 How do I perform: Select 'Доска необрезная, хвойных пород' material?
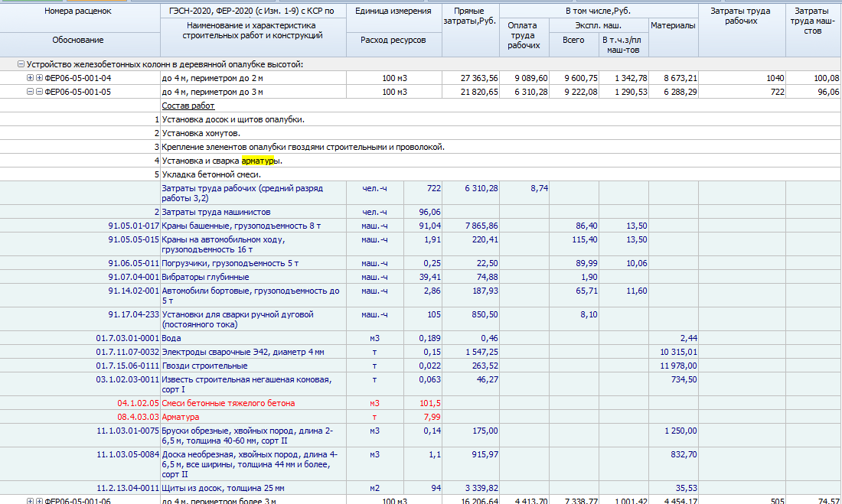point(250,464)
